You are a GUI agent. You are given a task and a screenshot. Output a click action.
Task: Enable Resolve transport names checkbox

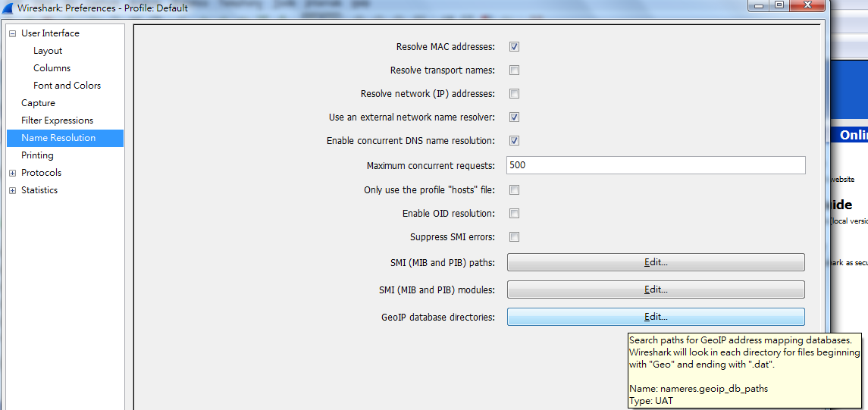pos(514,70)
